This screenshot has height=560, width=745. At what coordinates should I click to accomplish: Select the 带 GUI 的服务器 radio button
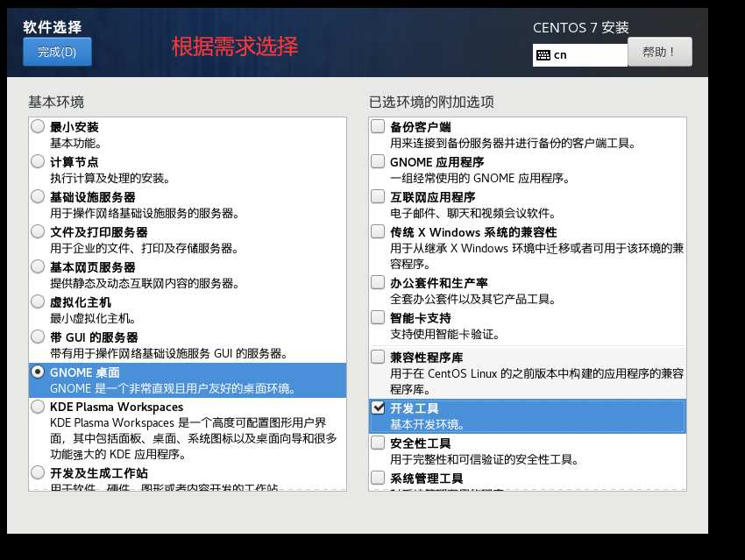pyautogui.click(x=38, y=337)
